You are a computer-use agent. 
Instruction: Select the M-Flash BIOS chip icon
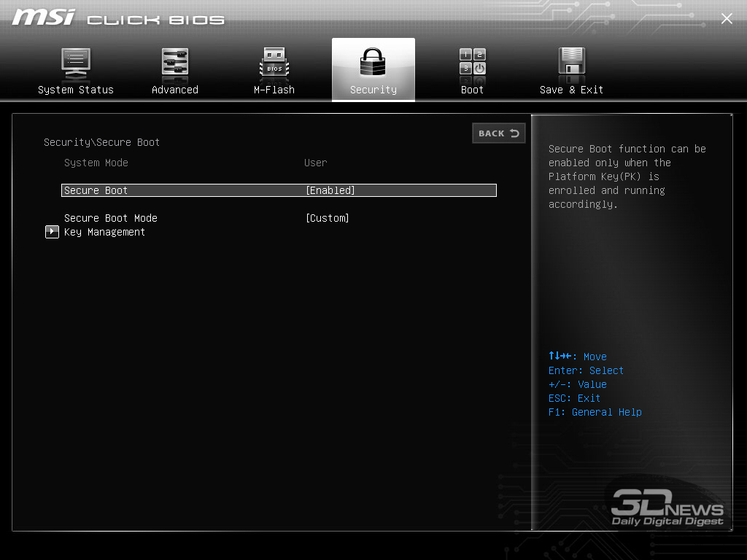click(274, 63)
